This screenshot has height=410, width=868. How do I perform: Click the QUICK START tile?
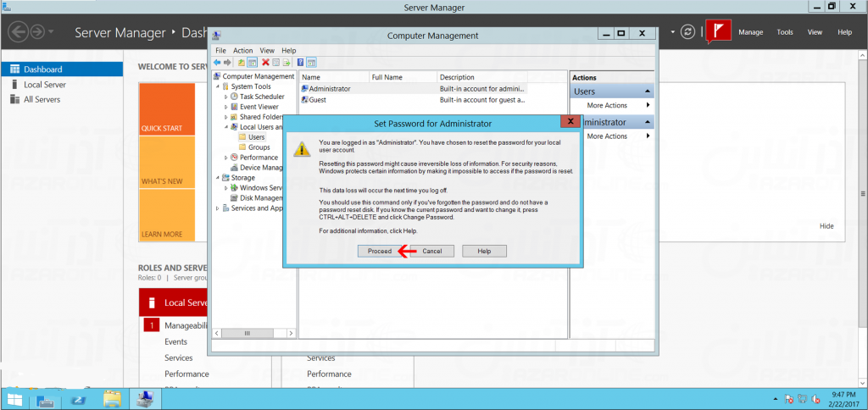pyautogui.click(x=167, y=109)
